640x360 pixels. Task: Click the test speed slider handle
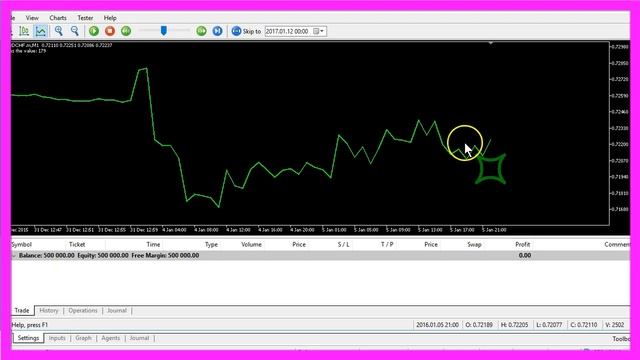164,31
